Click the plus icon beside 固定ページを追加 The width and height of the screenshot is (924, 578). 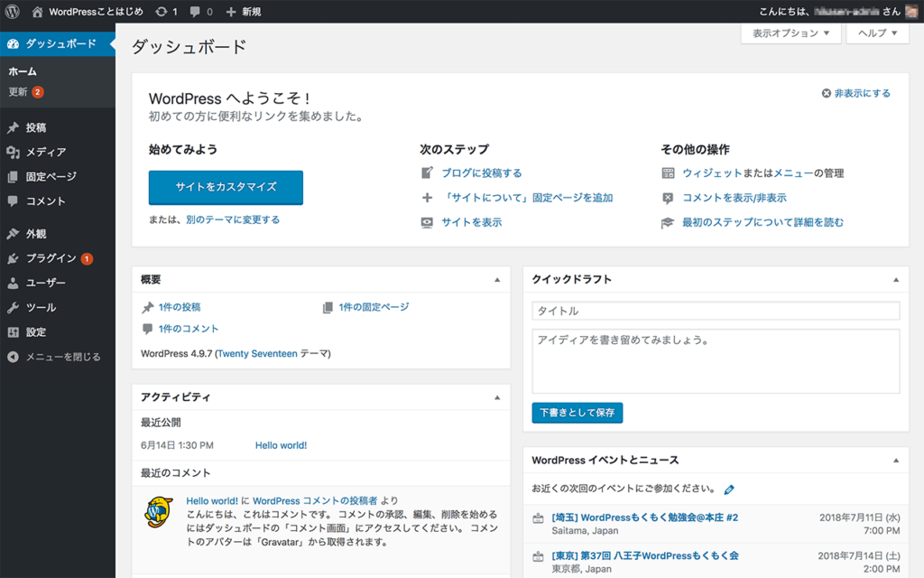[x=427, y=198]
